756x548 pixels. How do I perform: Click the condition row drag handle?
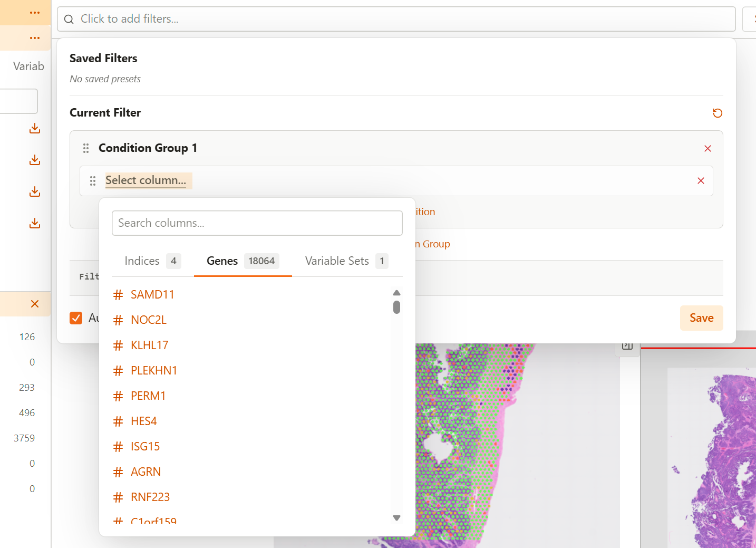tap(93, 181)
